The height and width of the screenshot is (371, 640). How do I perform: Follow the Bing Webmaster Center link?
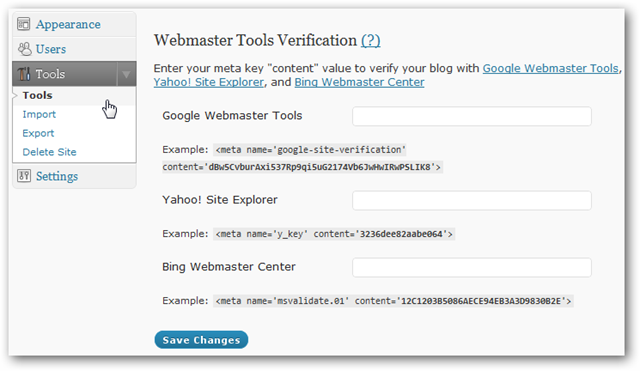tap(360, 82)
